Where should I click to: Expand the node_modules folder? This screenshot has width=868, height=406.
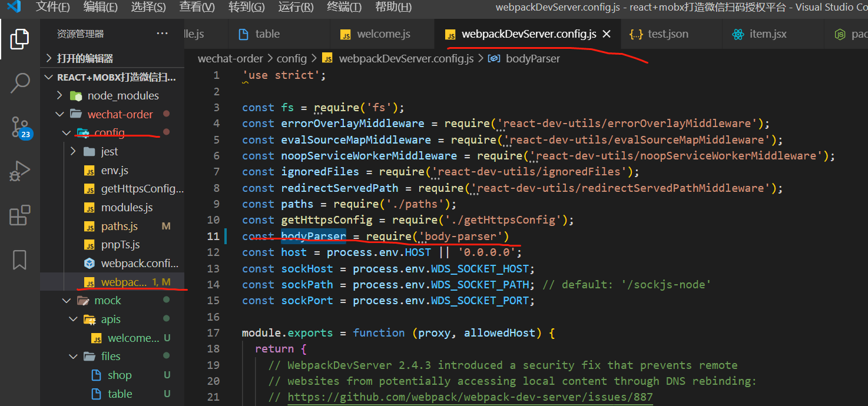point(59,95)
